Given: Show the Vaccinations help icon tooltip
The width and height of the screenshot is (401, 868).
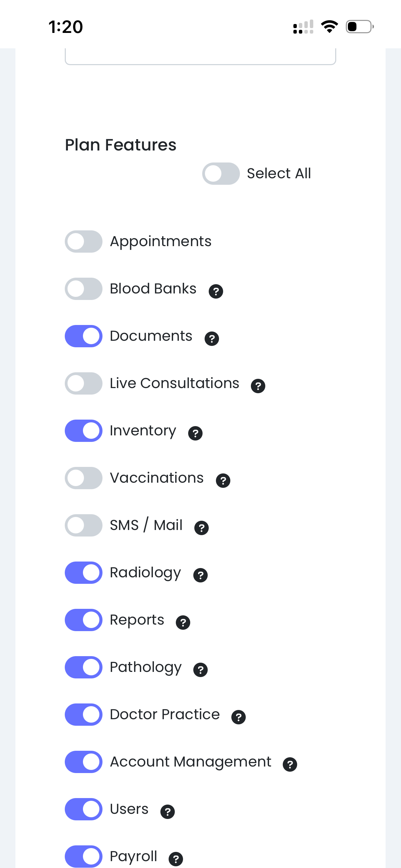Looking at the screenshot, I should coord(223,481).
